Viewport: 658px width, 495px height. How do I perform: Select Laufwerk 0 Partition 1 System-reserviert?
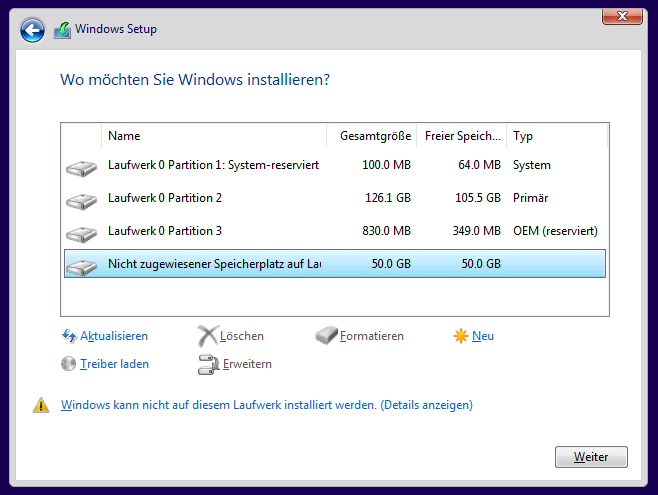pos(213,165)
